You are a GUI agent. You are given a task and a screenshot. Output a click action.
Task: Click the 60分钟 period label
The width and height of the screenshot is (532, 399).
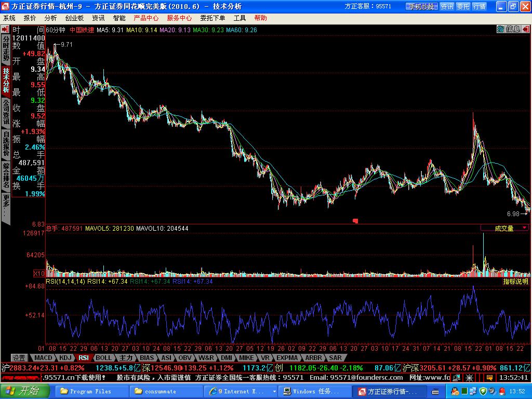(x=56, y=30)
